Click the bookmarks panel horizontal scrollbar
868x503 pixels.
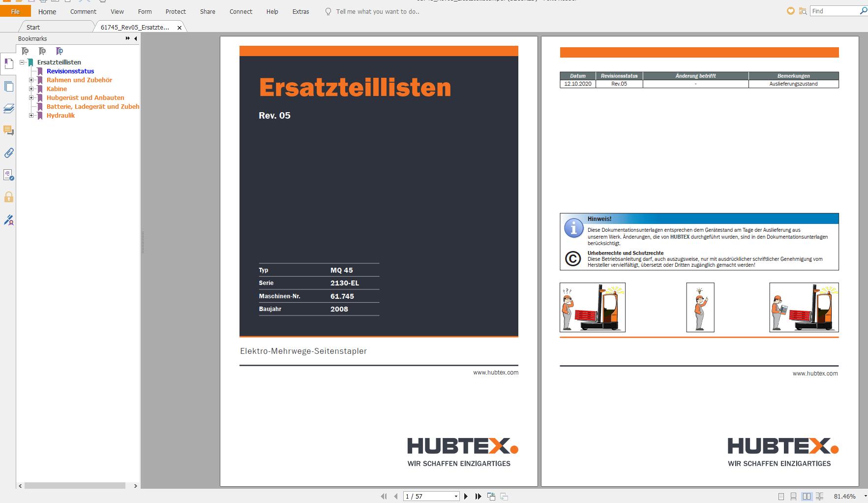(x=75, y=486)
